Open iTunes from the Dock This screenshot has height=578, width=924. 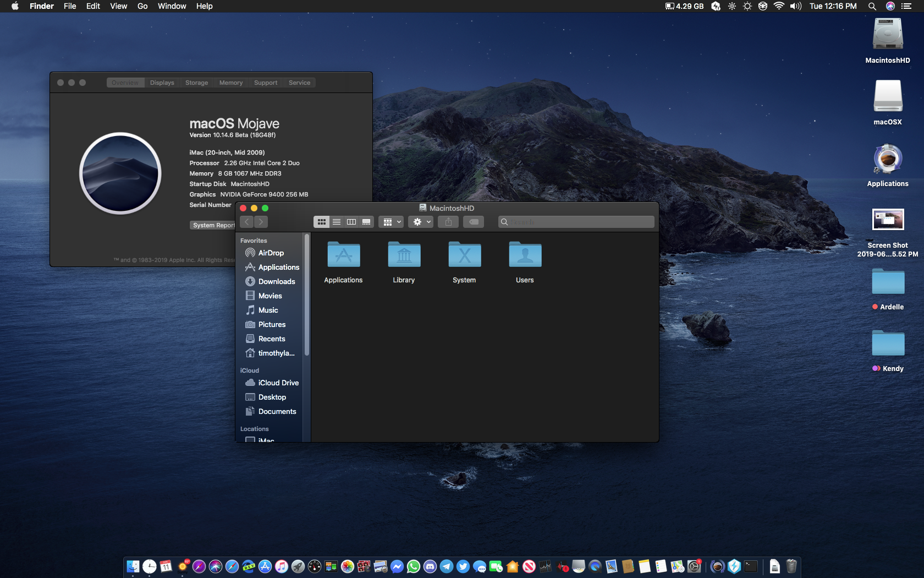point(282,566)
